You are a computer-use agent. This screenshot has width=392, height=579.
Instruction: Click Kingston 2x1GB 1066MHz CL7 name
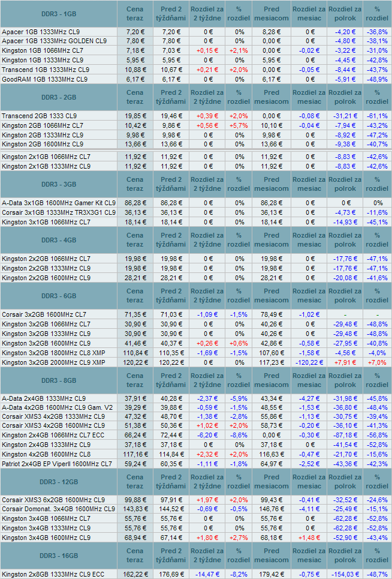(x=46, y=157)
